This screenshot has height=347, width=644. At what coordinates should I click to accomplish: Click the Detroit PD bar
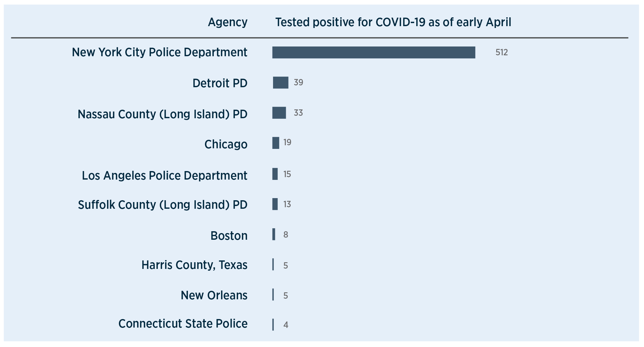[x=280, y=83]
